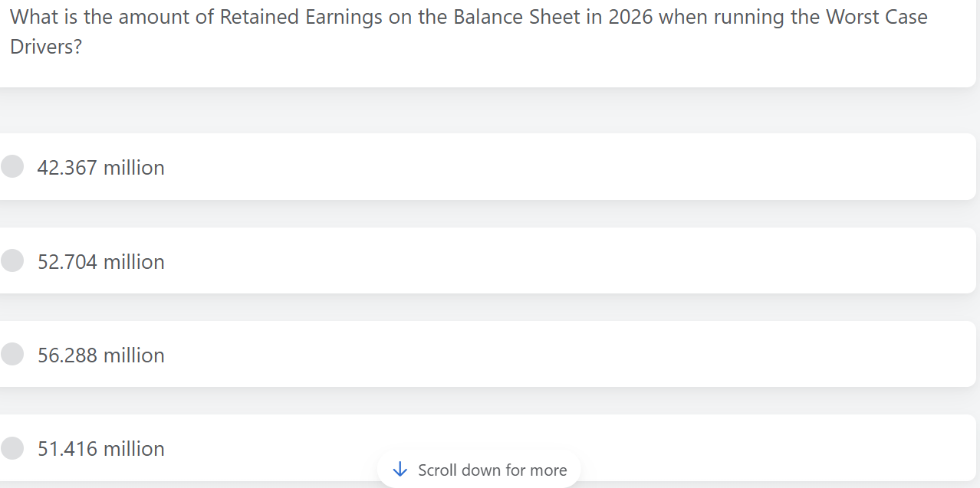
Task: Choose the answer option 51.416 million
Action: tap(101, 448)
